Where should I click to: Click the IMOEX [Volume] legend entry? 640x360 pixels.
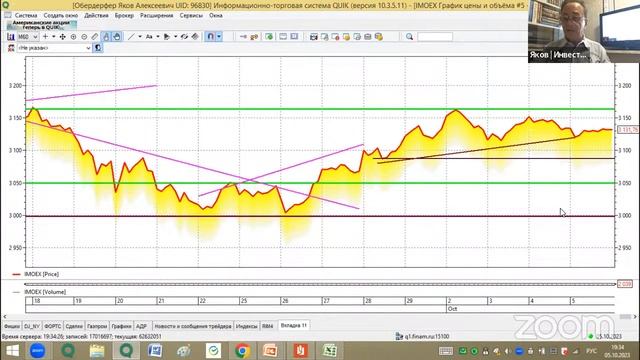[45, 292]
